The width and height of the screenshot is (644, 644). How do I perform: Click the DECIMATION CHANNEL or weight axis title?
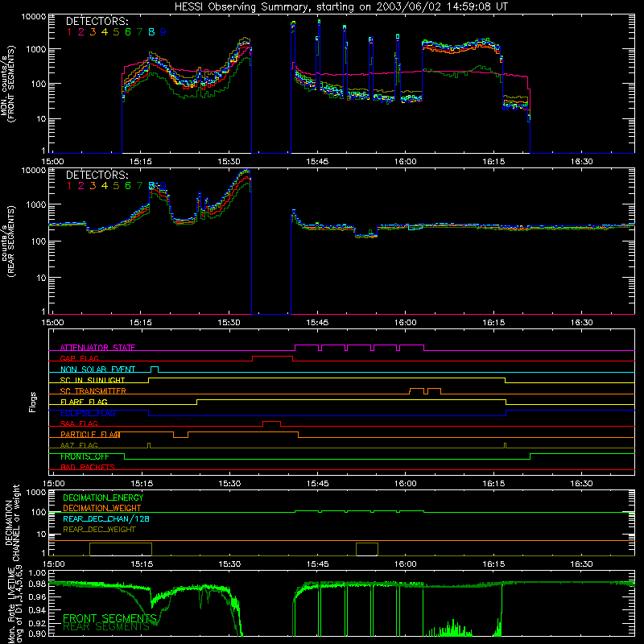tap(12, 522)
